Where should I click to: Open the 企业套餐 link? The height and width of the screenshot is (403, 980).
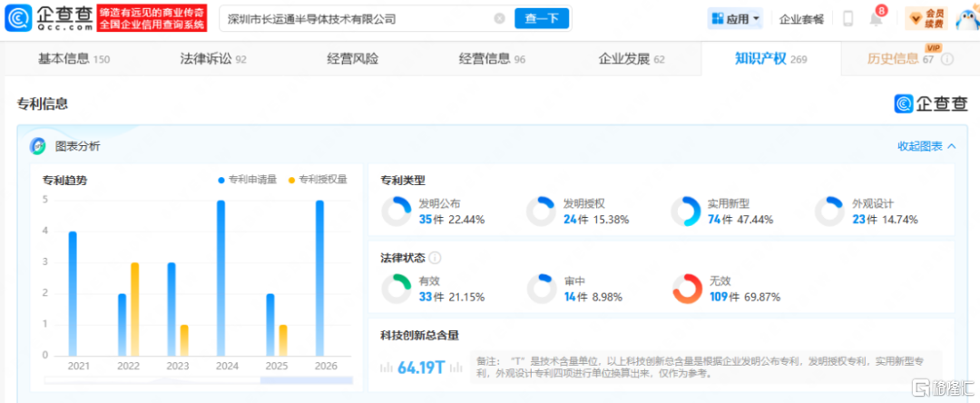pyautogui.click(x=801, y=19)
